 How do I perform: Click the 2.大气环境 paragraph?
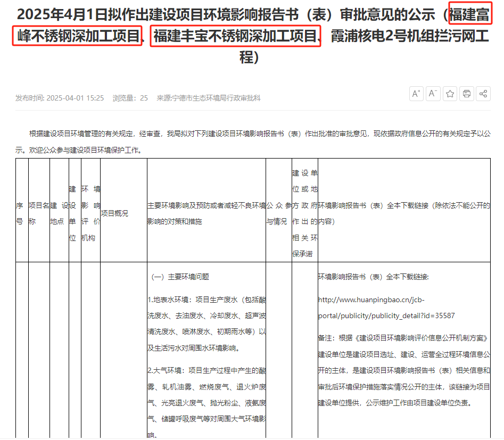click(206, 403)
